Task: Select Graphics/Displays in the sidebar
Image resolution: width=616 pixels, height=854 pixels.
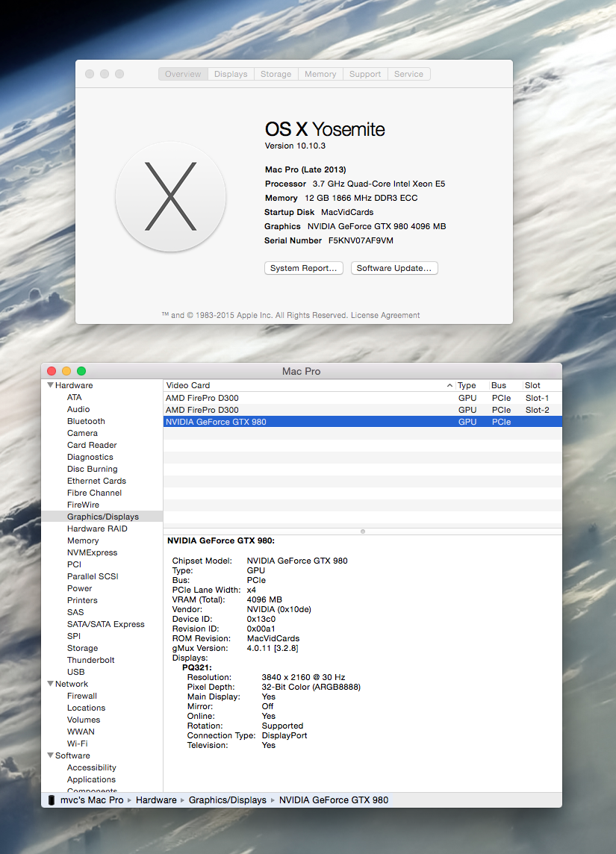Action: click(103, 517)
